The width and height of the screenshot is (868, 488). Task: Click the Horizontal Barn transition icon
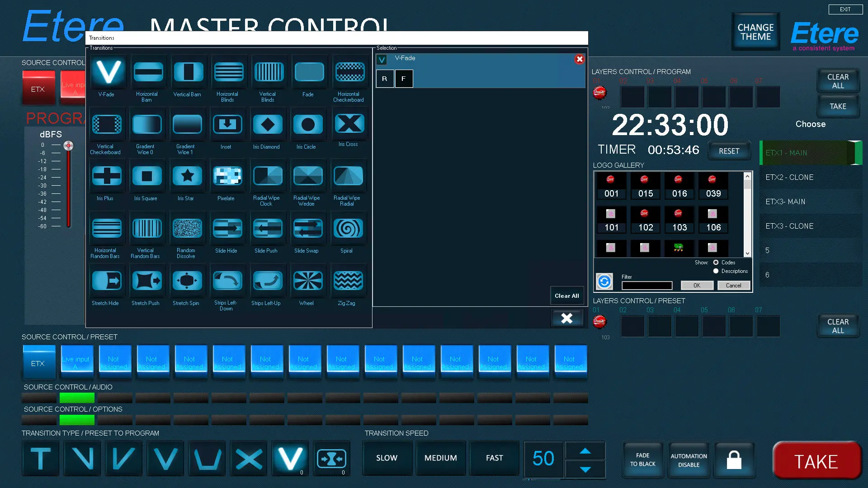pos(148,72)
